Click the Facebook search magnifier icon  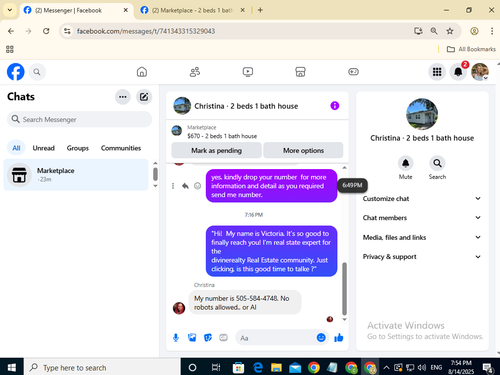click(x=37, y=72)
